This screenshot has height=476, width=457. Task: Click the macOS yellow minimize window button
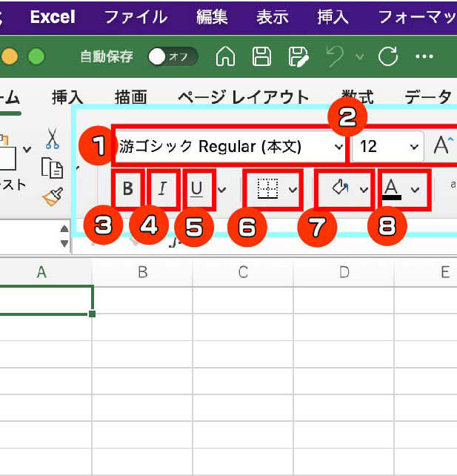click(10, 56)
